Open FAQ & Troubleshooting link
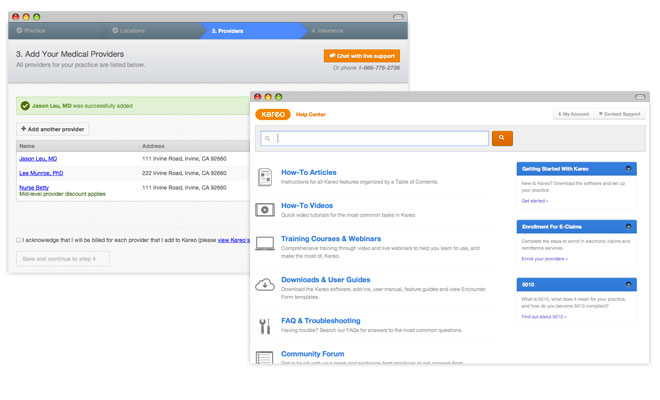The width and height of the screenshot is (660, 400). 320,321
